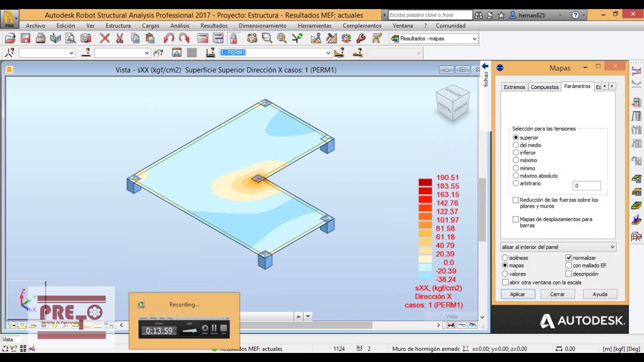Image resolution: width=644 pixels, height=362 pixels.
Task: Save the project with the floppy disk icon
Action: [25, 38]
